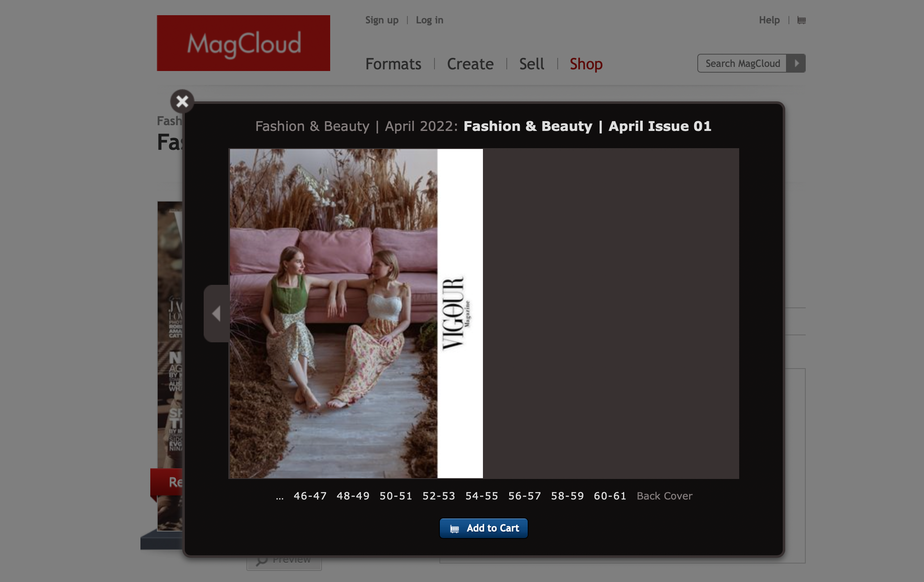The image size is (924, 582).
Task: Switch to the Formats section
Action: pos(393,64)
